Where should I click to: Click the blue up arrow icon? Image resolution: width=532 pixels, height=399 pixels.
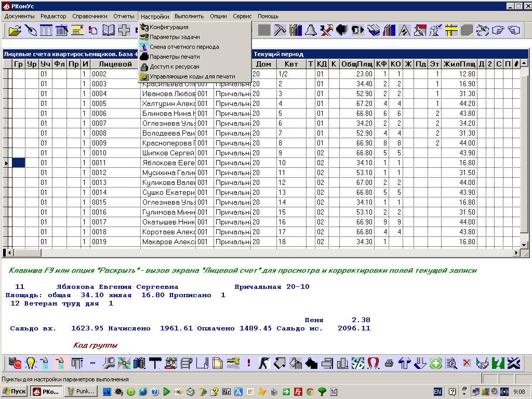click(405, 363)
